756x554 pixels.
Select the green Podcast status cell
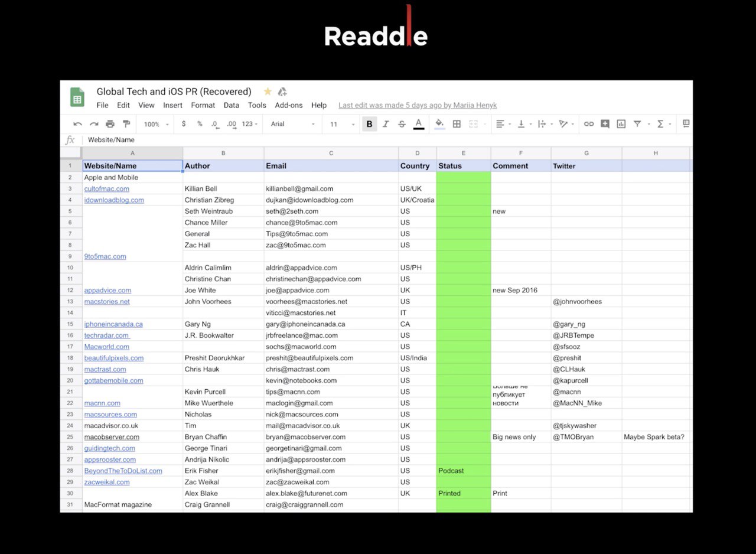[x=464, y=471]
